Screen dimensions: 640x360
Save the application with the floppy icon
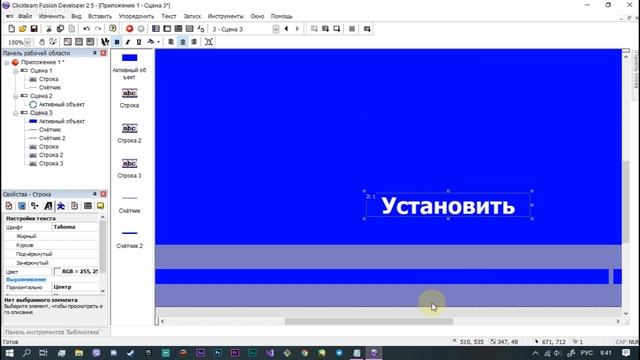pyautogui.click(x=34, y=29)
